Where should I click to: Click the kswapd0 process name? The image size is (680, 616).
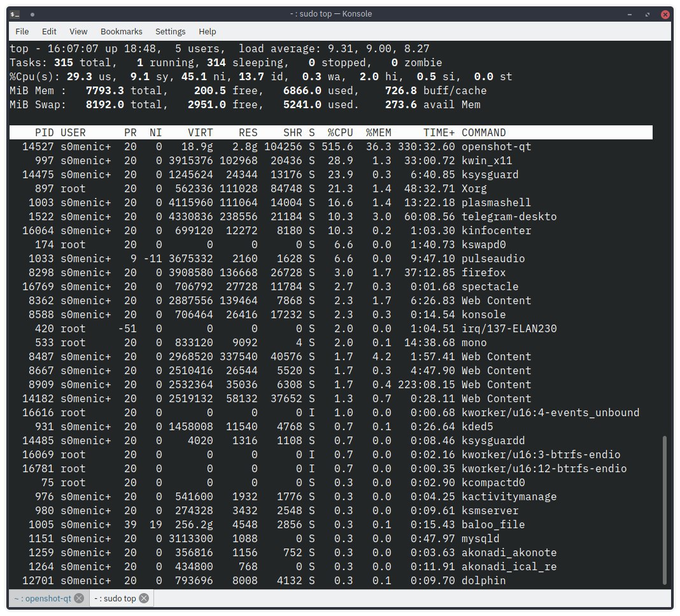[483, 244]
